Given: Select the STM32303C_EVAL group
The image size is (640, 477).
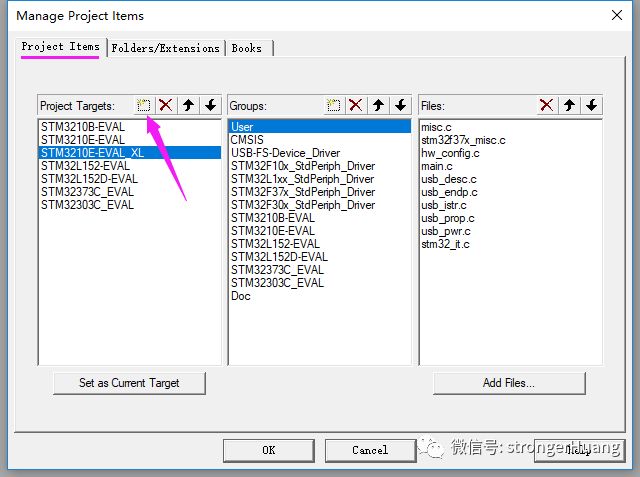Looking at the screenshot, I should pos(320,283).
